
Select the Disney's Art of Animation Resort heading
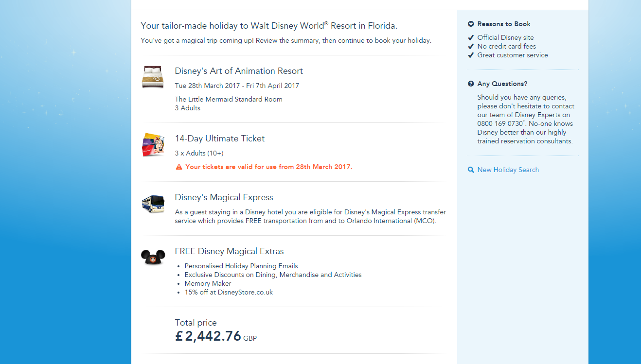(239, 71)
